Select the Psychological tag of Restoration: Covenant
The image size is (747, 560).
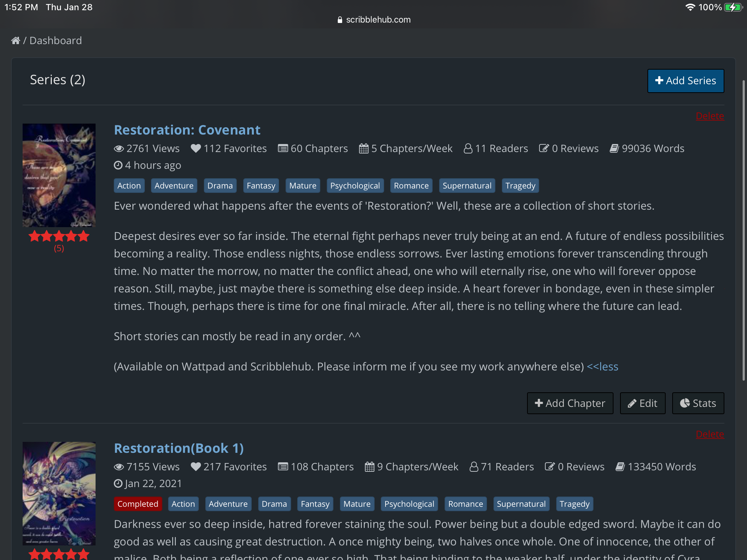point(355,186)
